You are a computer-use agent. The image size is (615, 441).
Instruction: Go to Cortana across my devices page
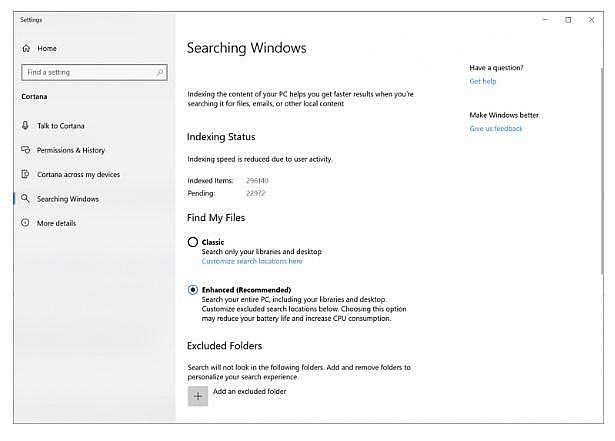[x=78, y=174]
